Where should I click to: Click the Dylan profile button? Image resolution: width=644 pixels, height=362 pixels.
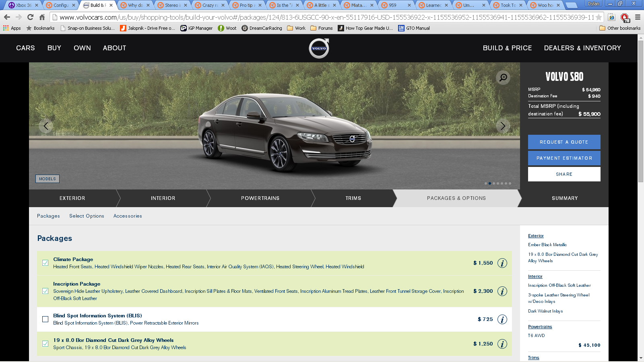[x=593, y=4]
